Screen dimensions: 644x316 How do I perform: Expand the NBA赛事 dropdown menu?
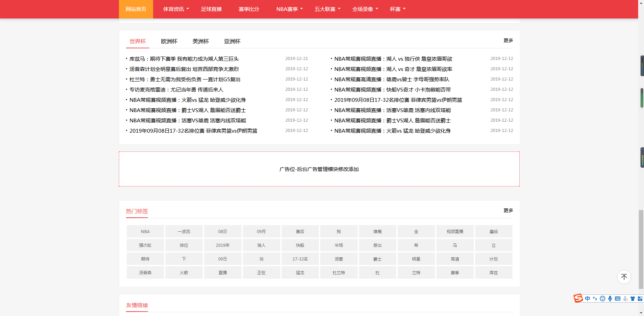pos(289,9)
